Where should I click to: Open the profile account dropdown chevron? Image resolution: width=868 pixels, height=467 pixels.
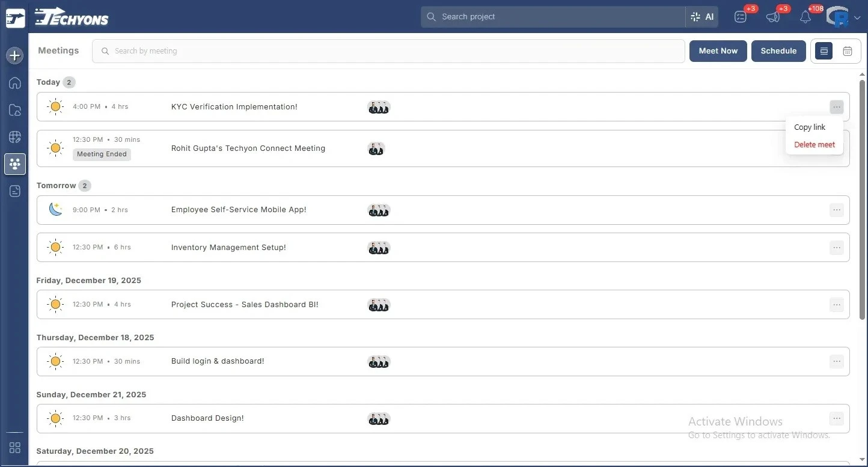click(x=856, y=17)
